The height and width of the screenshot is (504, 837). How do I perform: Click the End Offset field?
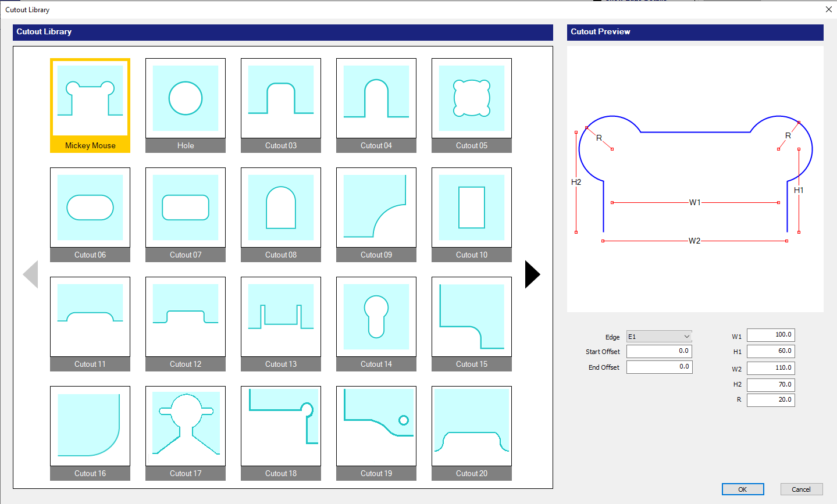click(x=659, y=367)
